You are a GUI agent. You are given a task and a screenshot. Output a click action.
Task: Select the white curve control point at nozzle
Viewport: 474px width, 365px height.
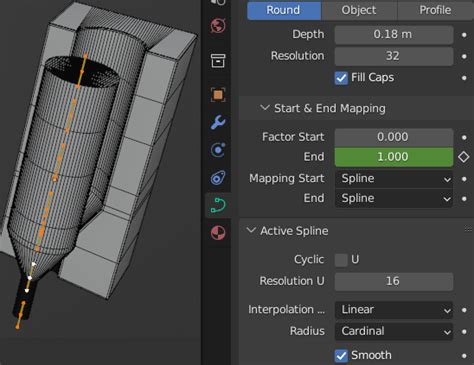click(30, 278)
